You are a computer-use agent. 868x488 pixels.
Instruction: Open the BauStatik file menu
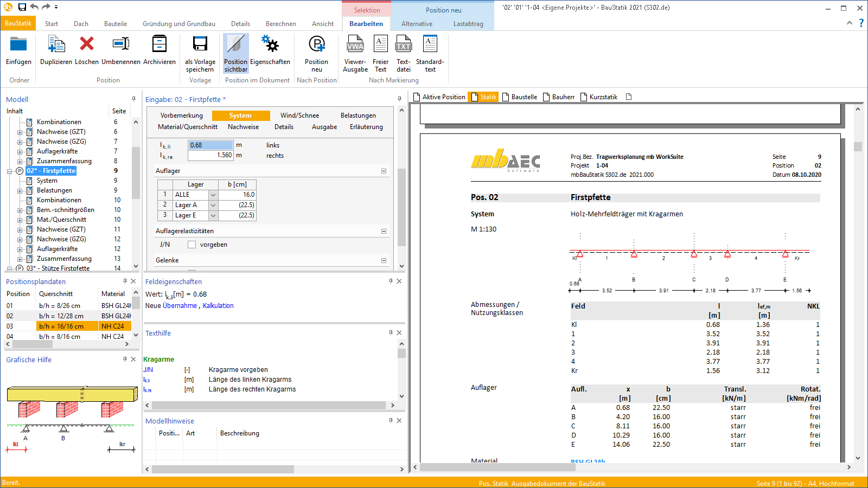coord(18,23)
